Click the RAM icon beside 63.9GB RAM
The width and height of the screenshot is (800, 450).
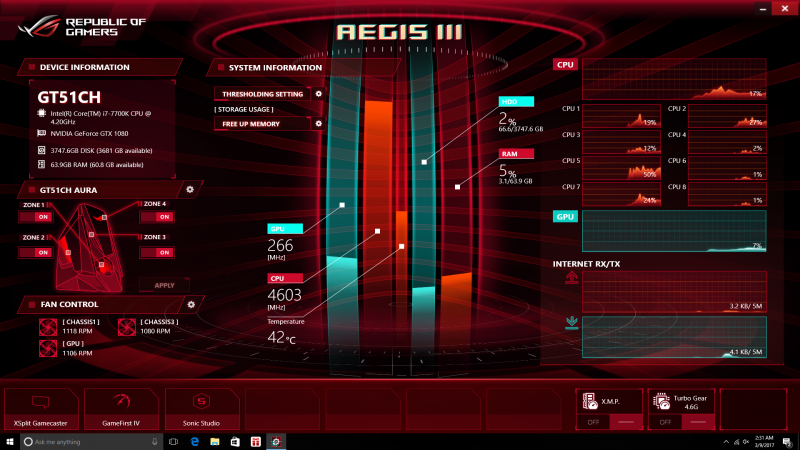[x=42, y=164]
